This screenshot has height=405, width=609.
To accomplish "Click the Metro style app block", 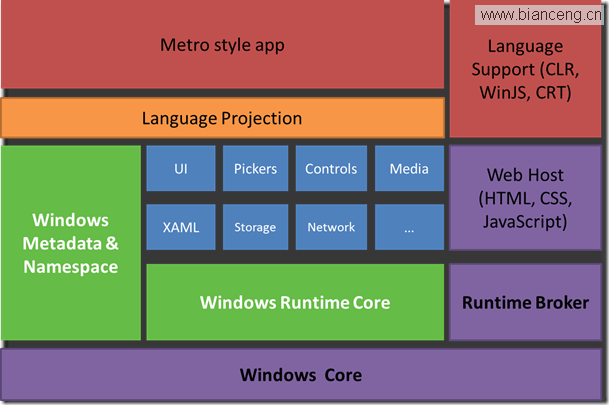I will (223, 44).
